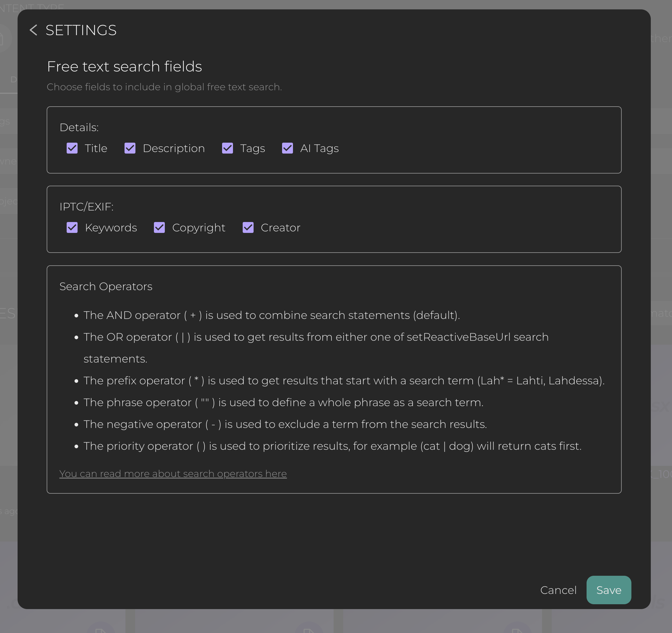Go back using the Settings arrow
The height and width of the screenshot is (633, 672).
tap(33, 30)
